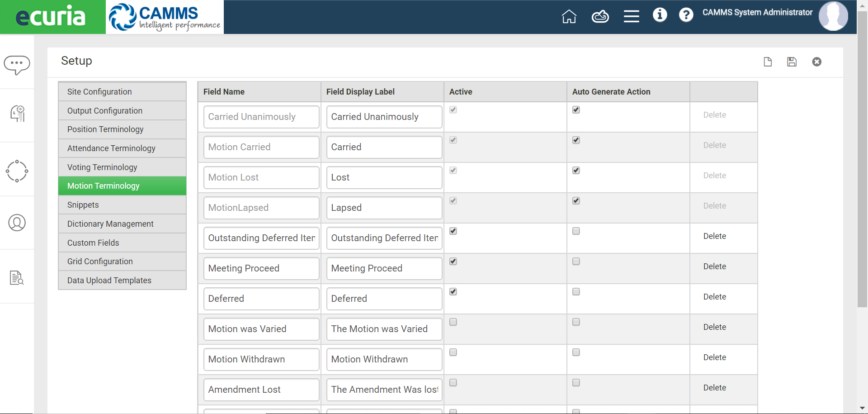
Task: Select Position Terminology
Action: pos(122,129)
